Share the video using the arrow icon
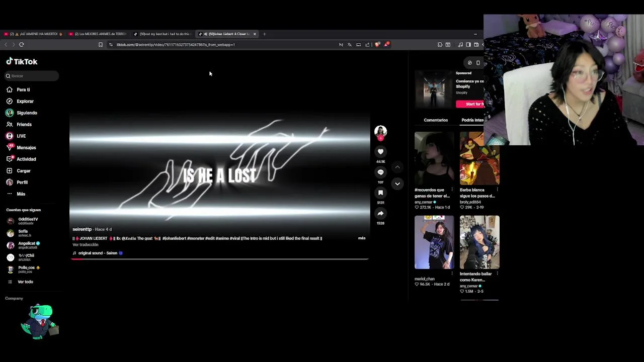Viewport: 644px width, 362px height. (380, 213)
